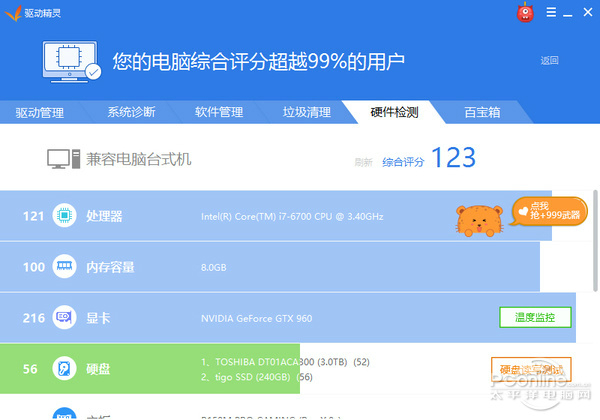600x420 pixels.
Task: Click the 综合评分 label
Action: coord(403,162)
